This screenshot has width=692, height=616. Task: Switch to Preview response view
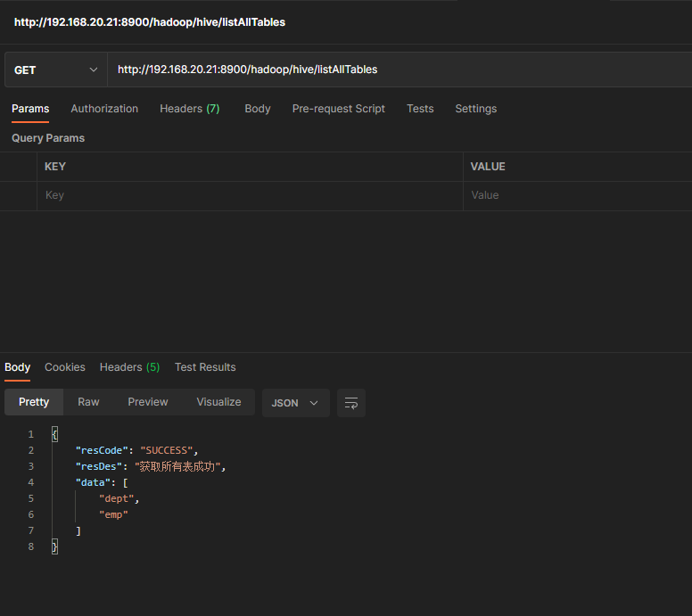tap(148, 402)
